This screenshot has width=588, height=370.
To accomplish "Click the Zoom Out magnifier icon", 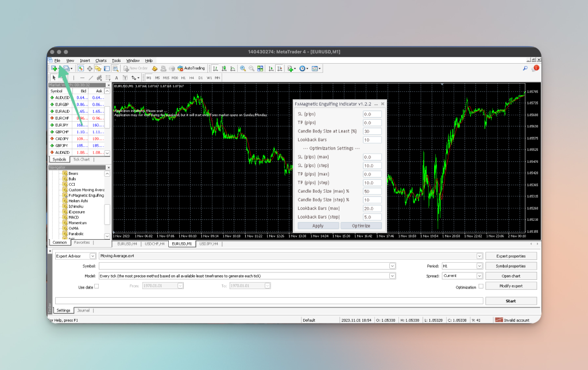I will pos(252,68).
